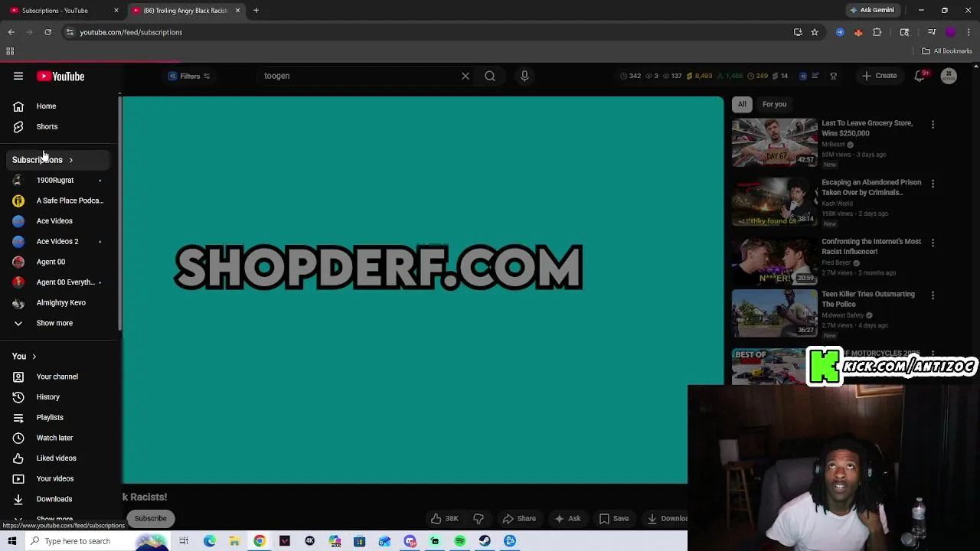Open Your videos in the sidebar
The width and height of the screenshot is (980, 551).
tap(54, 478)
